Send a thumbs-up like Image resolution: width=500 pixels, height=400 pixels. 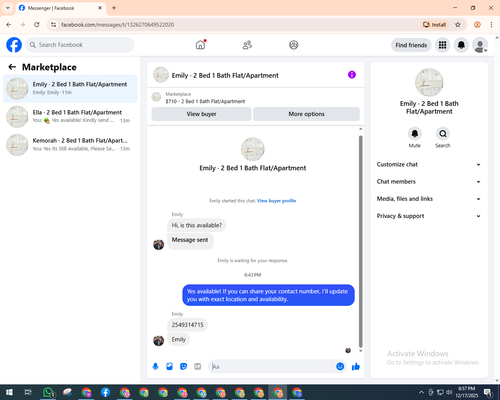tap(356, 367)
